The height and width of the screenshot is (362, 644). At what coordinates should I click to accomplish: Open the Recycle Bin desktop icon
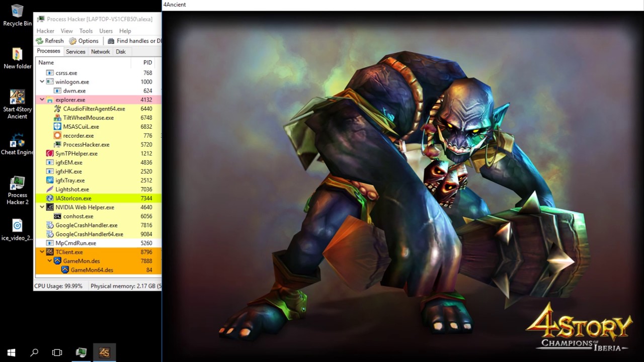pos(17,15)
